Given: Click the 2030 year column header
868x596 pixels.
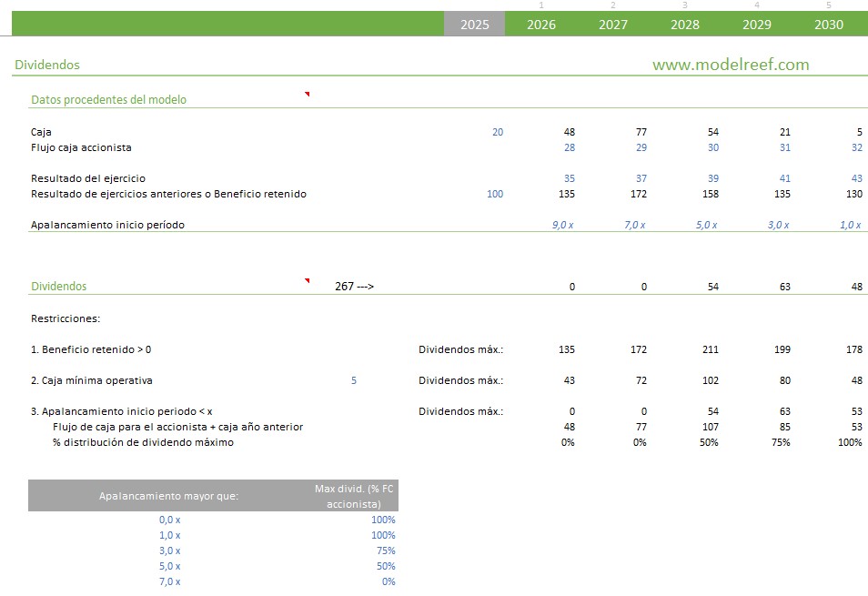Looking at the screenshot, I should (x=828, y=25).
